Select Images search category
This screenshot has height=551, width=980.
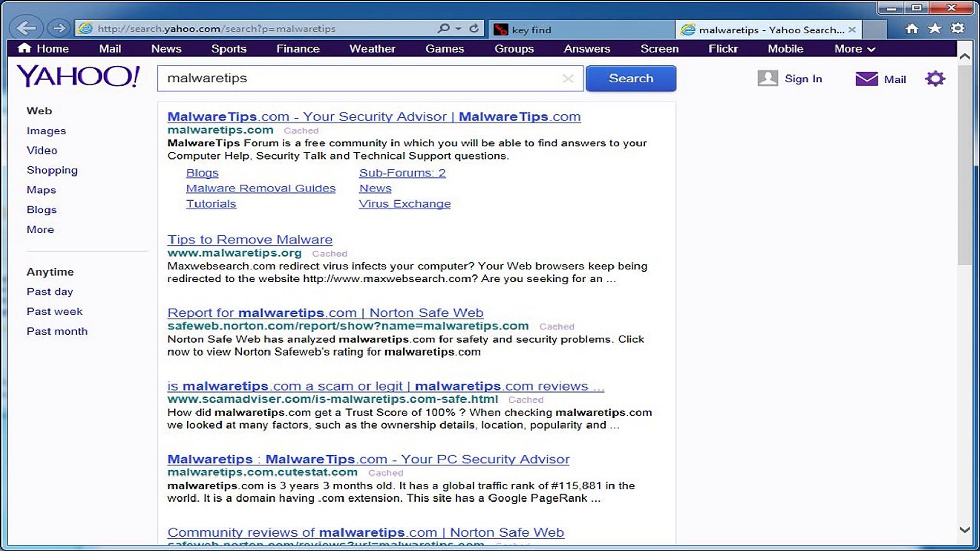click(46, 131)
